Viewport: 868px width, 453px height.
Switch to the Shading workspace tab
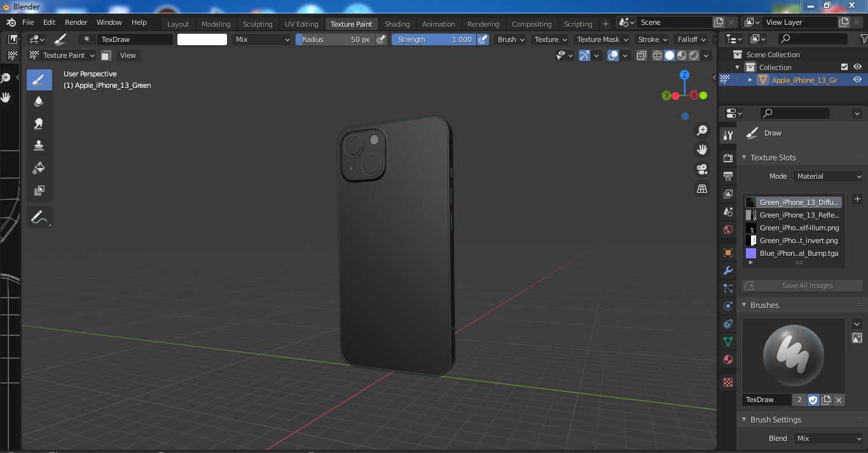pyautogui.click(x=397, y=24)
